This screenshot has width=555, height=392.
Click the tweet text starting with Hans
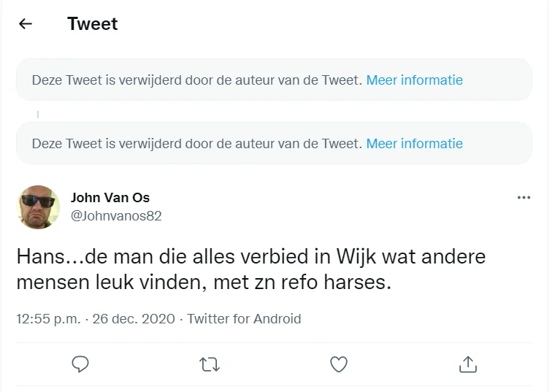(x=250, y=258)
